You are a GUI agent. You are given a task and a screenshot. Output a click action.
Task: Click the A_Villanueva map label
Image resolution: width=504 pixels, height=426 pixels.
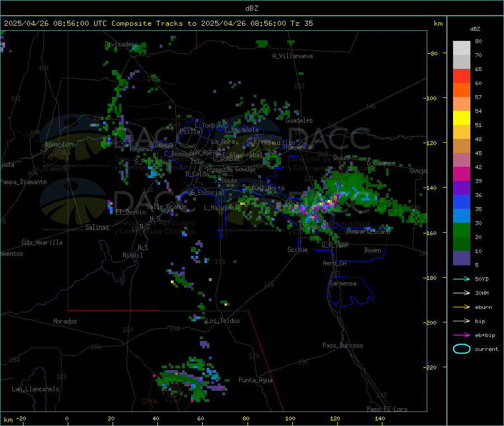(x=292, y=56)
